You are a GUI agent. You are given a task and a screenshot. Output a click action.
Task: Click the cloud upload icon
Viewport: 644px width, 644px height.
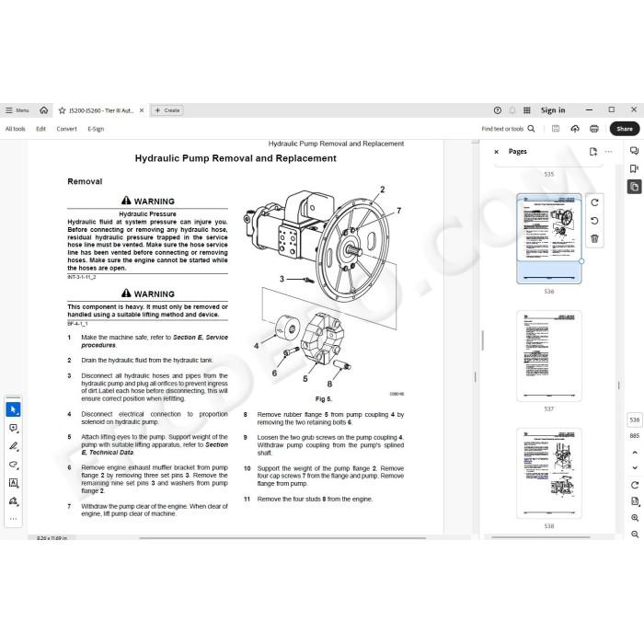575,129
